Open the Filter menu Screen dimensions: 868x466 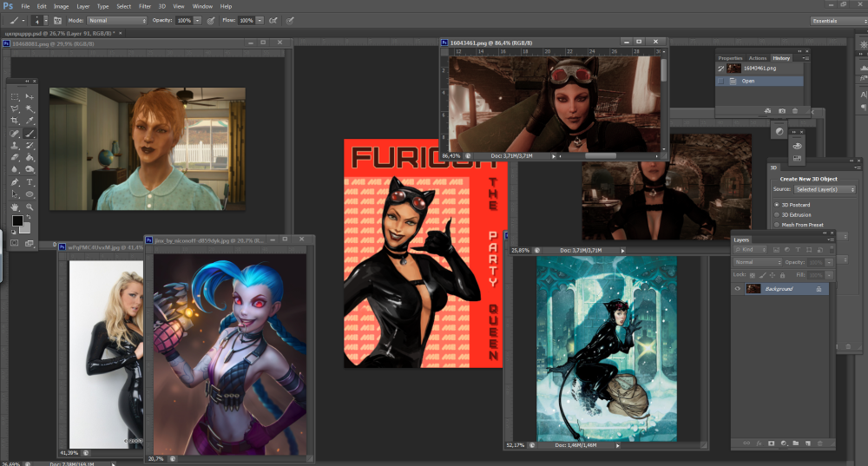click(x=145, y=6)
